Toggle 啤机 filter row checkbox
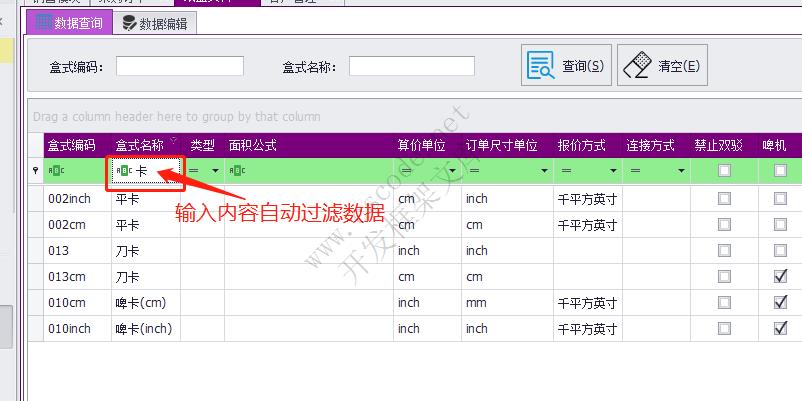802x401 pixels. [780, 171]
